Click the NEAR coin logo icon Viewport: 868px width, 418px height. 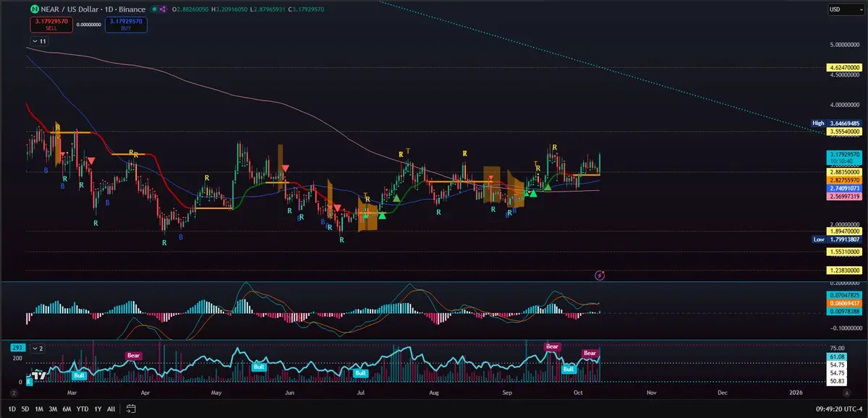click(x=35, y=9)
